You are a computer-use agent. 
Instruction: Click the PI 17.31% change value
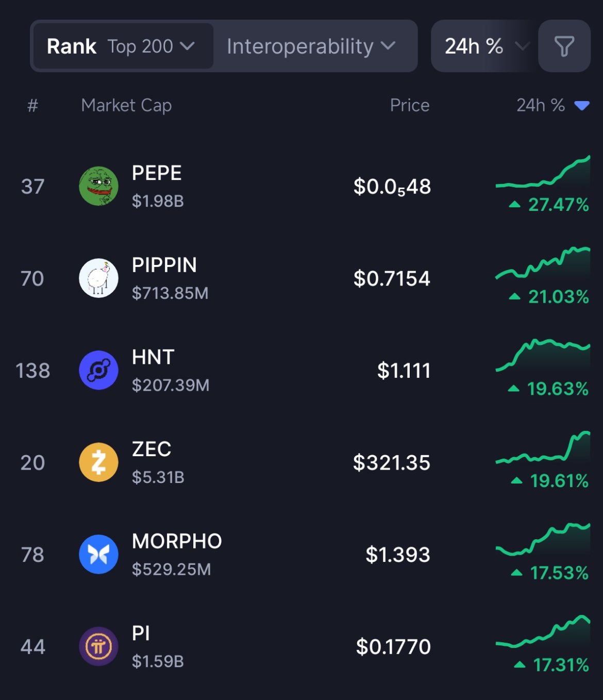coord(560,665)
